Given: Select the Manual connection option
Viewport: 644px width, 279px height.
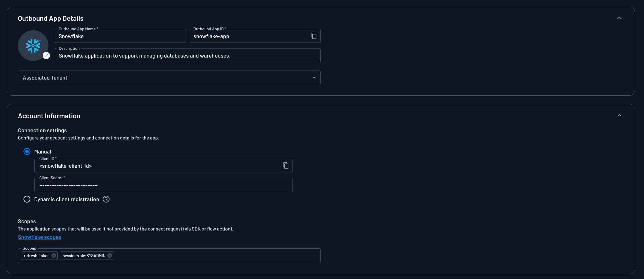Looking at the screenshot, I should (x=27, y=151).
